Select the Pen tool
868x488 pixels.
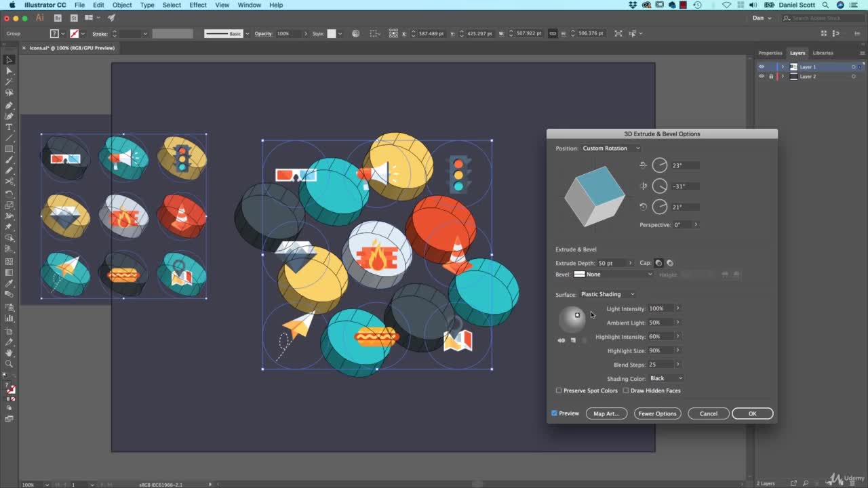(x=9, y=105)
